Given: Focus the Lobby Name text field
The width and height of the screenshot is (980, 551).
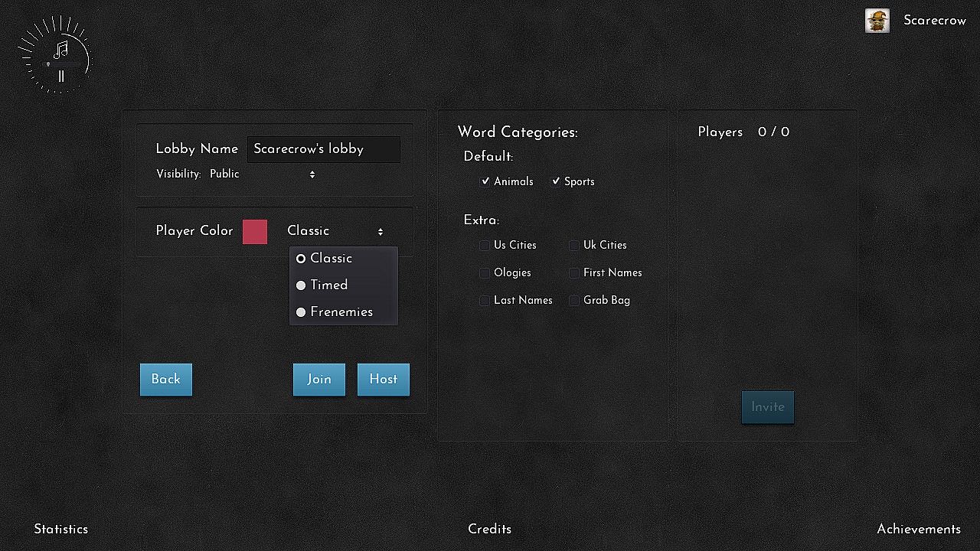Looking at the screenshot, I should 324,149.
